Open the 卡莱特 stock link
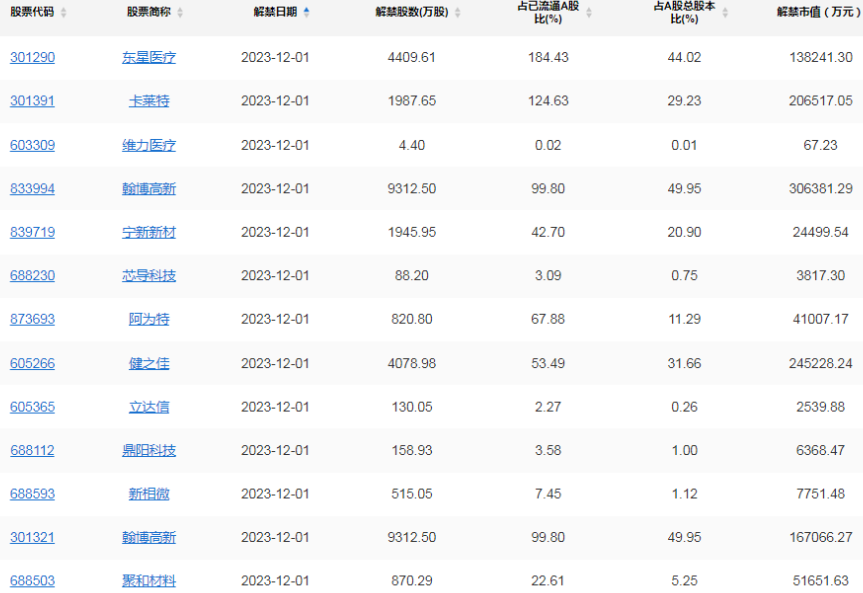The width and height of the screenshot is (863, 593). pos(149,101)
